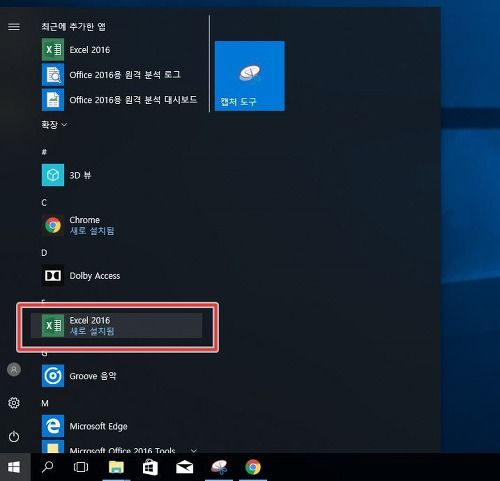Open the Power options icon
500x481 pixels.
(14, 437)
